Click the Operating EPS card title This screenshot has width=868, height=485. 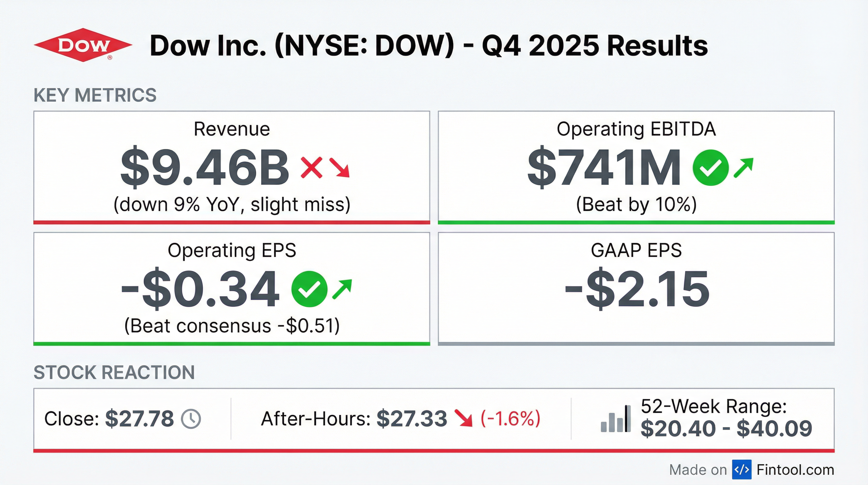coord(232,251)
